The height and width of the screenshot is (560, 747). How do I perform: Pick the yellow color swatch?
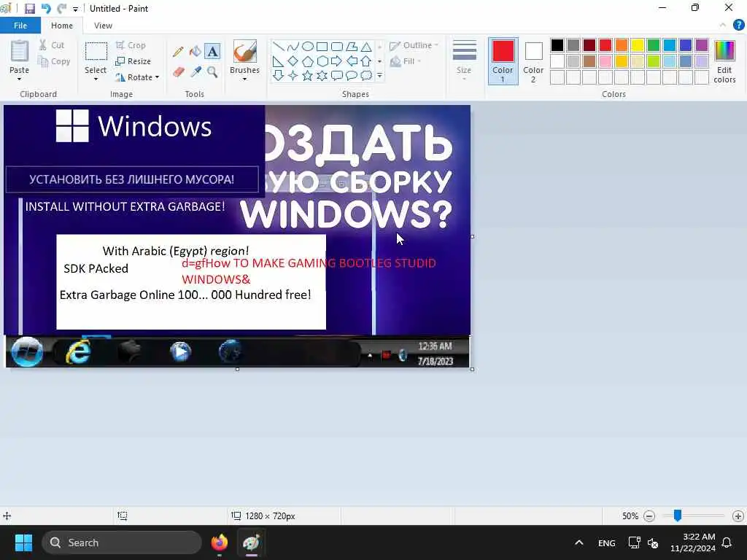[638, 45]
